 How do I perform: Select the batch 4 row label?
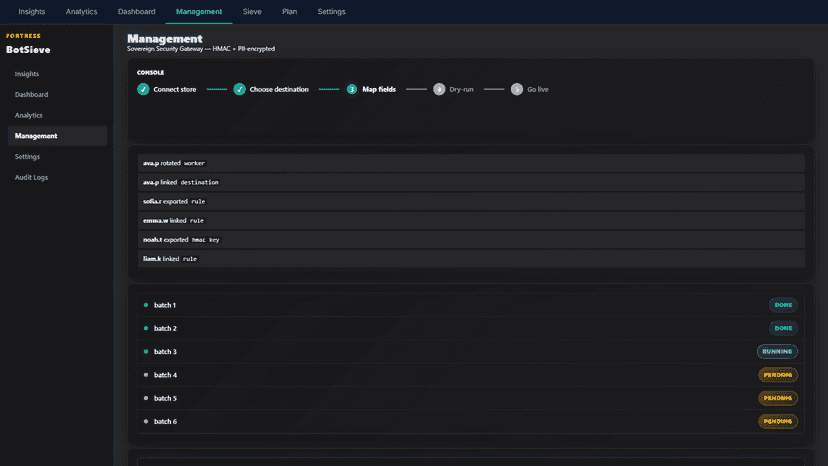(x=165, y=375)
